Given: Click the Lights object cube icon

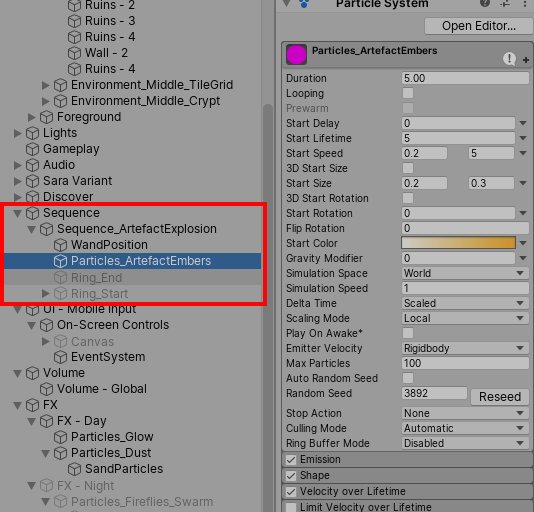Looking at the screenshot, I should point(32,133).
